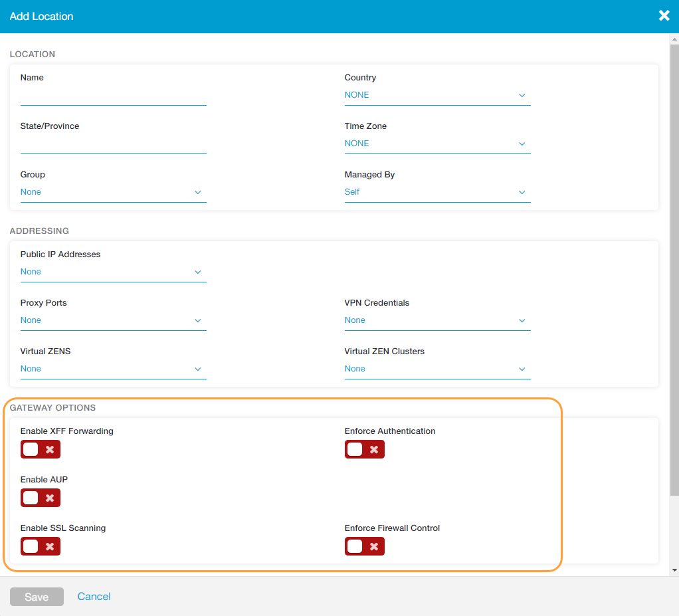The image size is (679, 616).
Task: Turn on Enforce Authentication
Action: (x=364, y=449)
